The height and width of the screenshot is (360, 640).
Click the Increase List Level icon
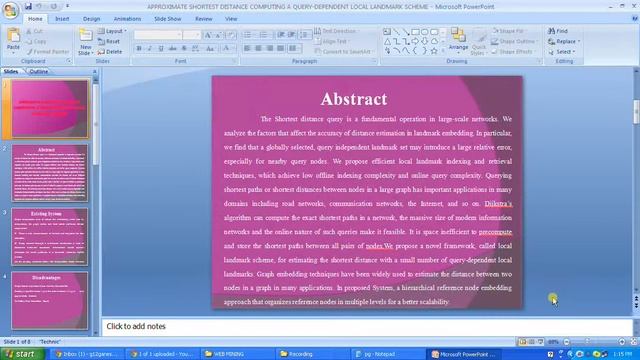[x=291, y=35]
